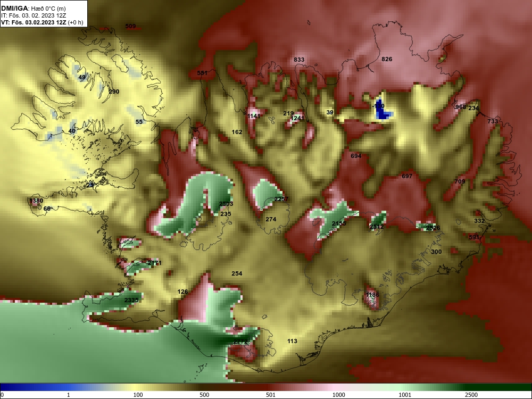Click the map value 126
This screenshot has height=399, width=532.
tap(183, 292)
